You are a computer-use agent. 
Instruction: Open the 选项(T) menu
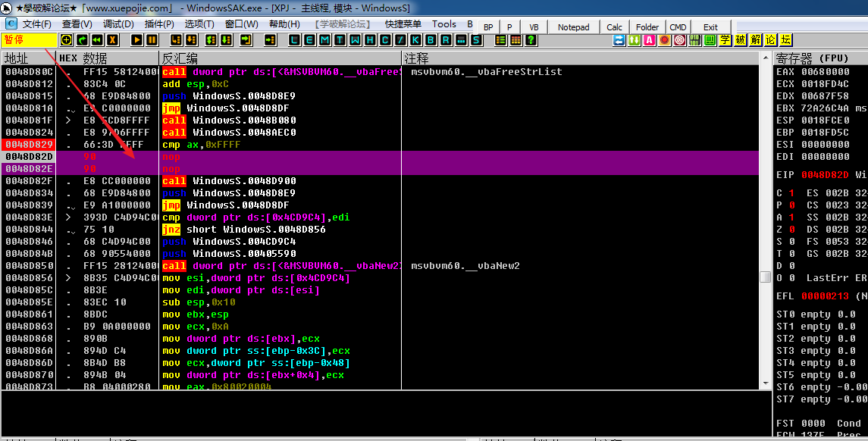(199, 24)
